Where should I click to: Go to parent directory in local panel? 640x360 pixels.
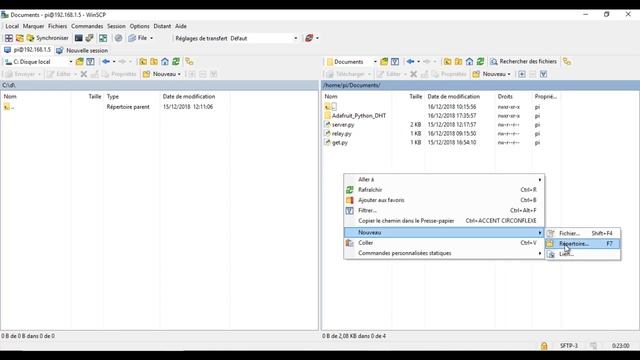tap(143, 62)
